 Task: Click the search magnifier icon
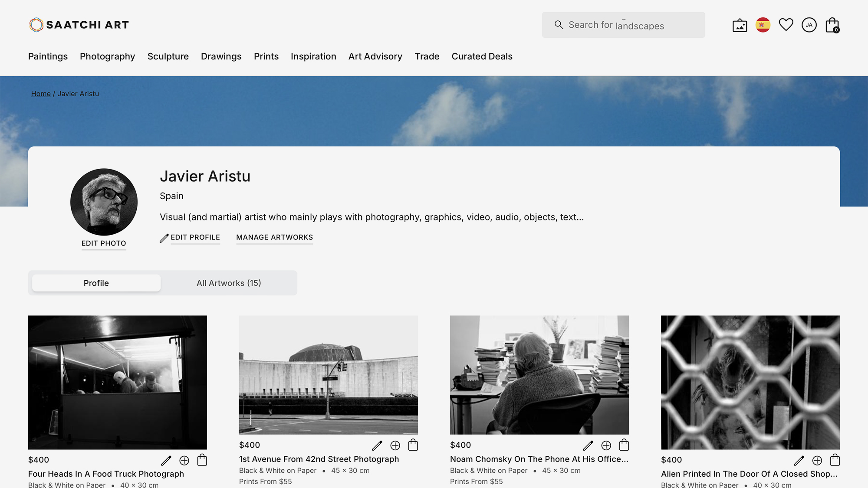(559, 25)
